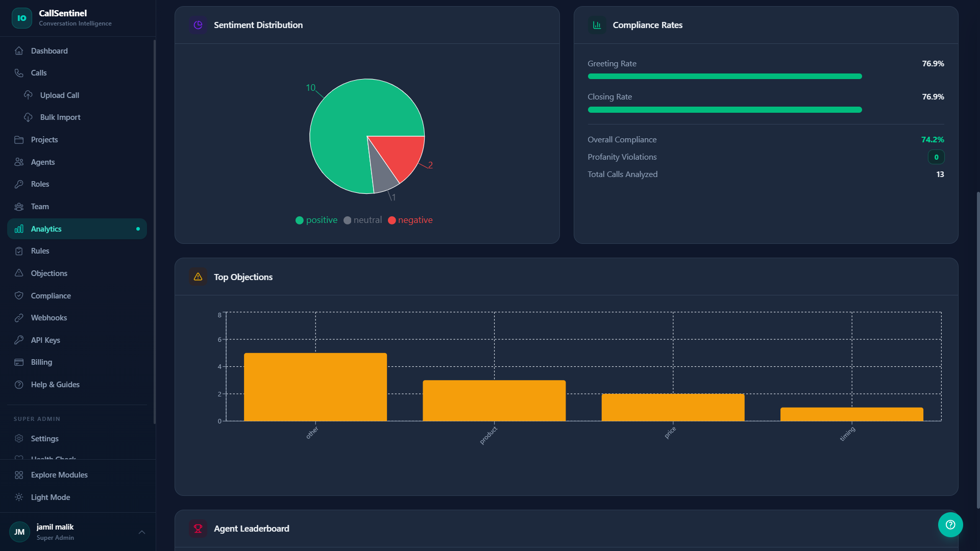Screen dimensions: 980x551
Task: Open the Upload Call icon in sidebar
Action: pyautogui.click(x=28, y=95)
